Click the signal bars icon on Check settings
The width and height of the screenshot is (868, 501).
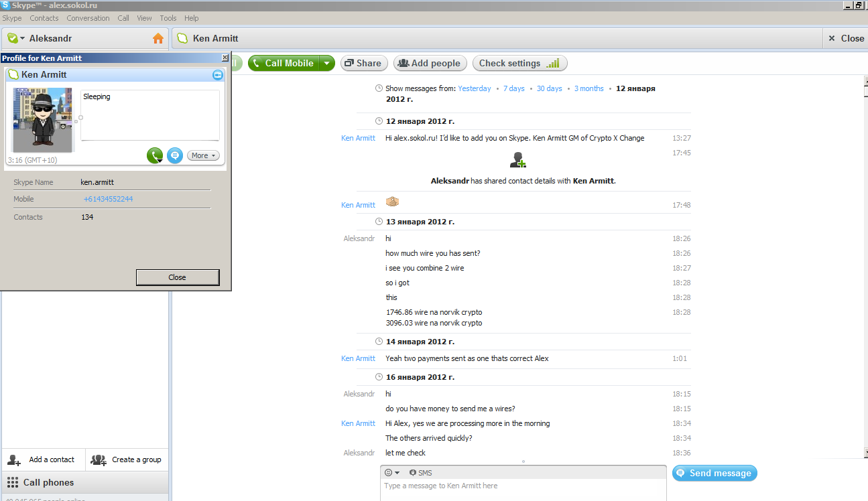pos(552,64)
